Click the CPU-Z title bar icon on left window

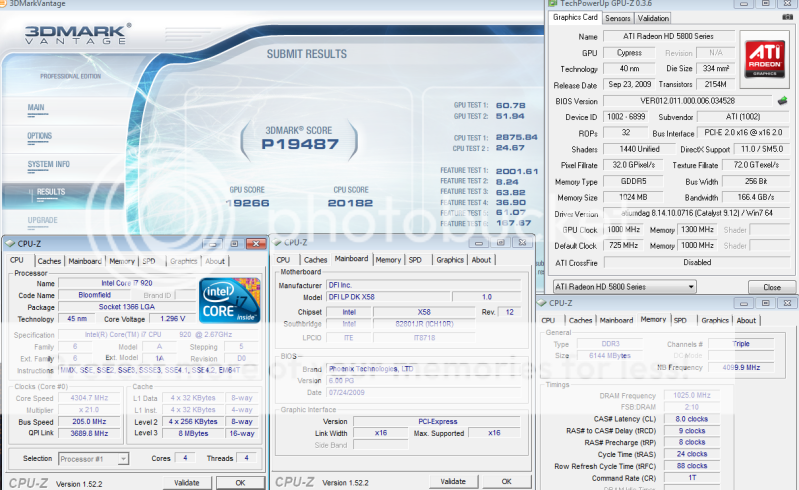[x=10, y=241]
